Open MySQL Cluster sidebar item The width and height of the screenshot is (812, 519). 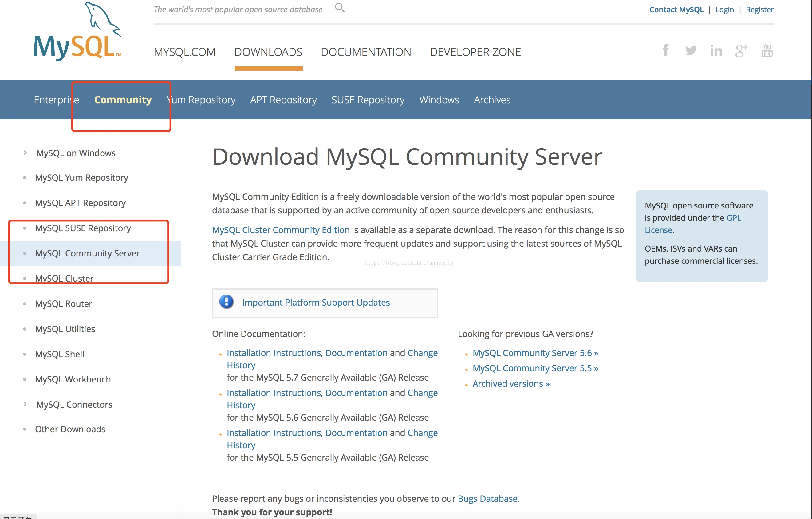[x=64, y=278]
